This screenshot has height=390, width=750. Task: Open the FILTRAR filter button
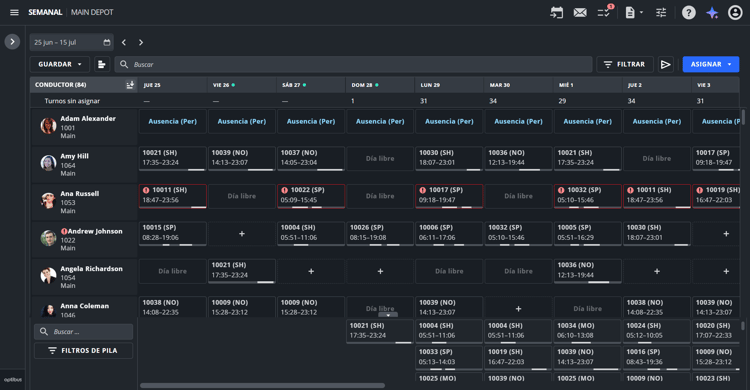pyautogui.click(x=625, y=64)
